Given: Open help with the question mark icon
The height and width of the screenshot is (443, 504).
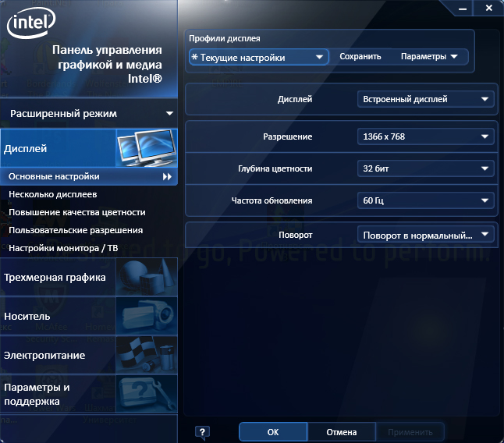Looking at the screenshot, I should (x=202, y=432).
